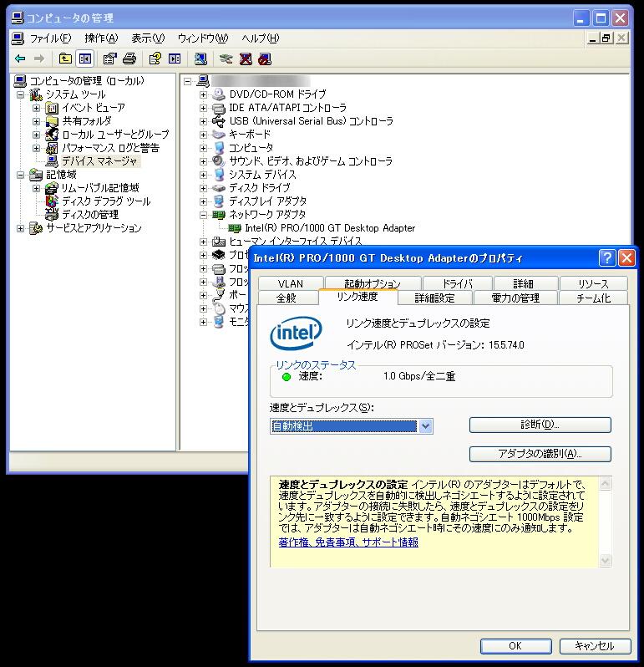Click the キーボード device icon
Screen dimensions: 644x667
pos(219,135)
